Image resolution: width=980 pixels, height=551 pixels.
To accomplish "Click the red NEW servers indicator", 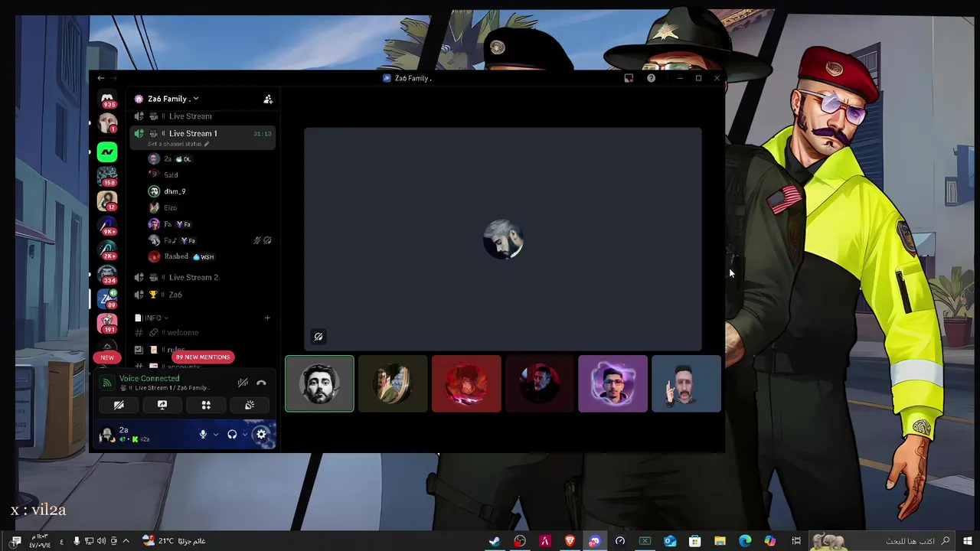I will 107,357.
